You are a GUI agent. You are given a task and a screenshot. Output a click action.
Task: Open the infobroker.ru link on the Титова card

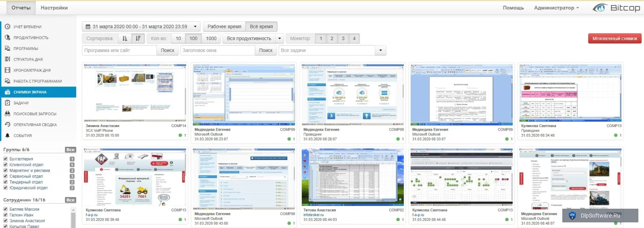coord(314,215)
